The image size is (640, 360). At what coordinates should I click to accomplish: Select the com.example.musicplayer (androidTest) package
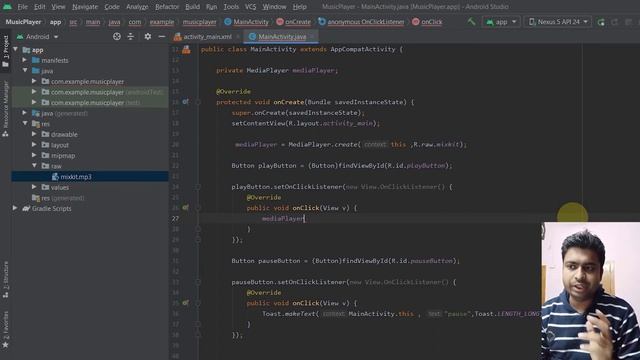(90, 92)
